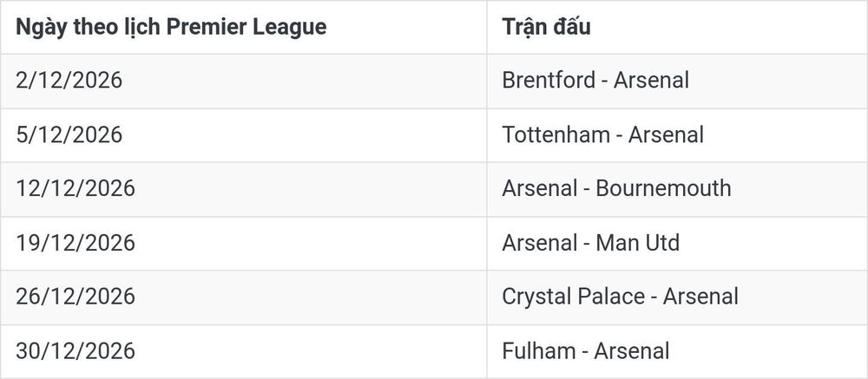Select the Brentford - Arsenal match cell
The height and width of the screenshot is (379, 868).
pyautogui.click(x=677, y=81)
